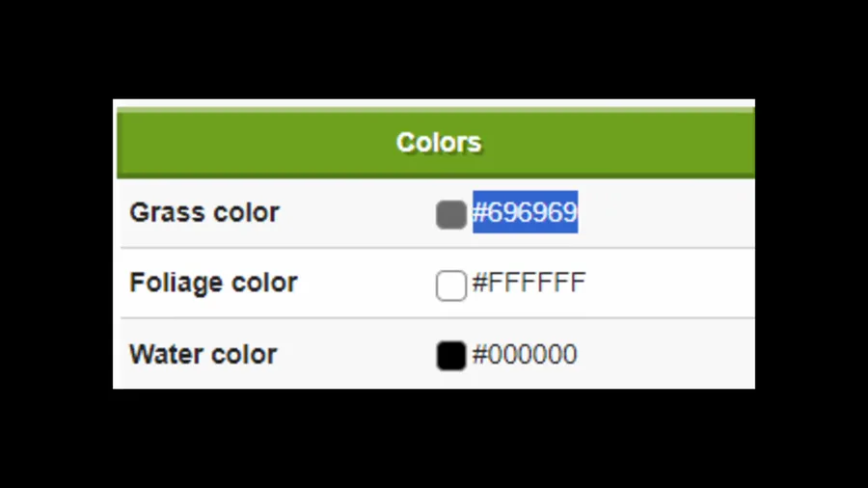
Task: Click the black Water color swatch
Action: pos(450,356)
